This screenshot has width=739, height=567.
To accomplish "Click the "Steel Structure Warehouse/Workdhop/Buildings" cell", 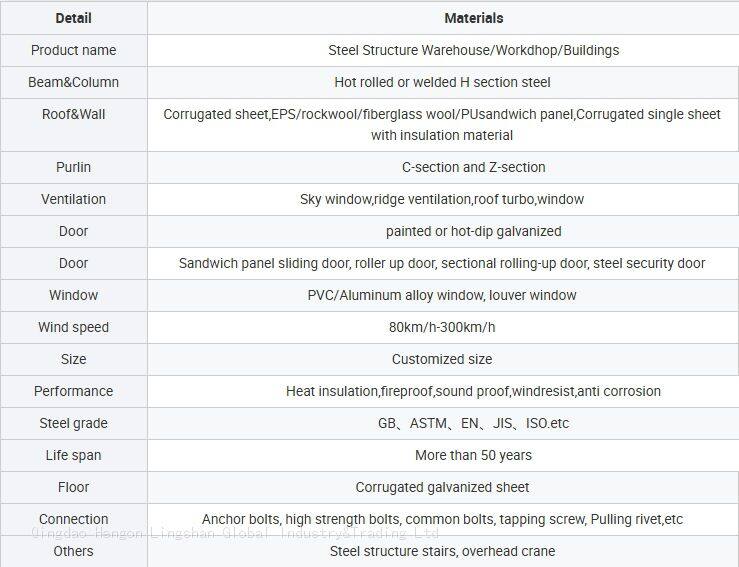I will pyautogui.click(x=473, y=50).
